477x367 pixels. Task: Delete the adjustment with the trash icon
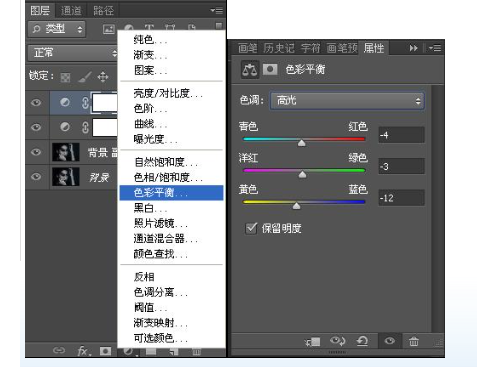[414, 341]
